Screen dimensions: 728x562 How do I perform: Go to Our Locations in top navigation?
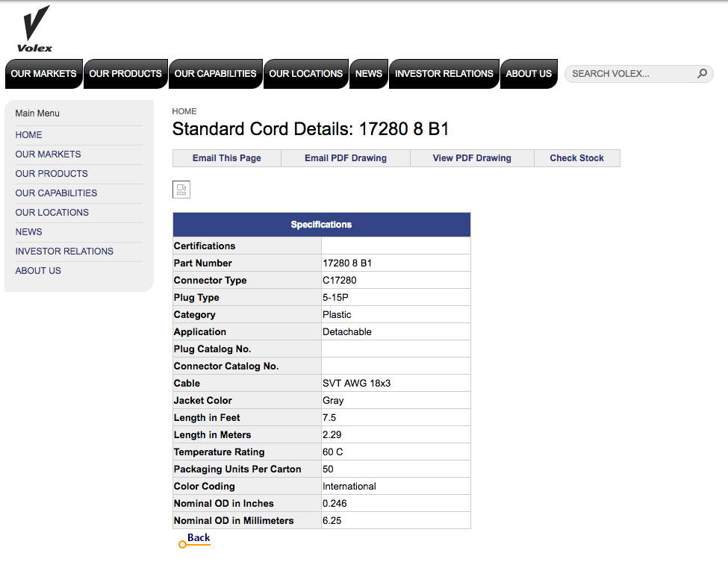[x=305, y=74]
